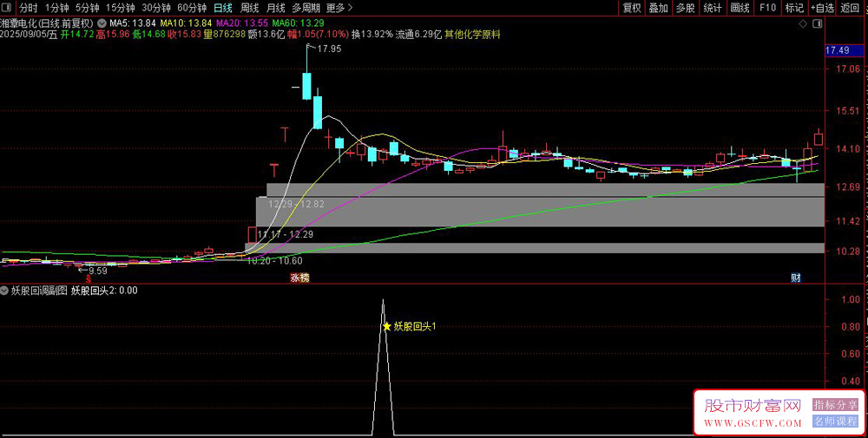Select the 30分钟 period tab

pos(156,8)
